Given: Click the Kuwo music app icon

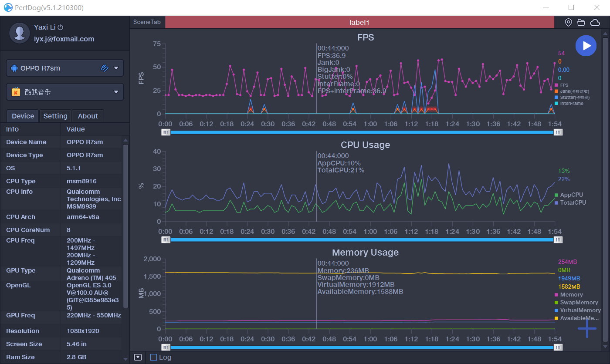Looking at the screenshot, I should click(x=16, y=92).
